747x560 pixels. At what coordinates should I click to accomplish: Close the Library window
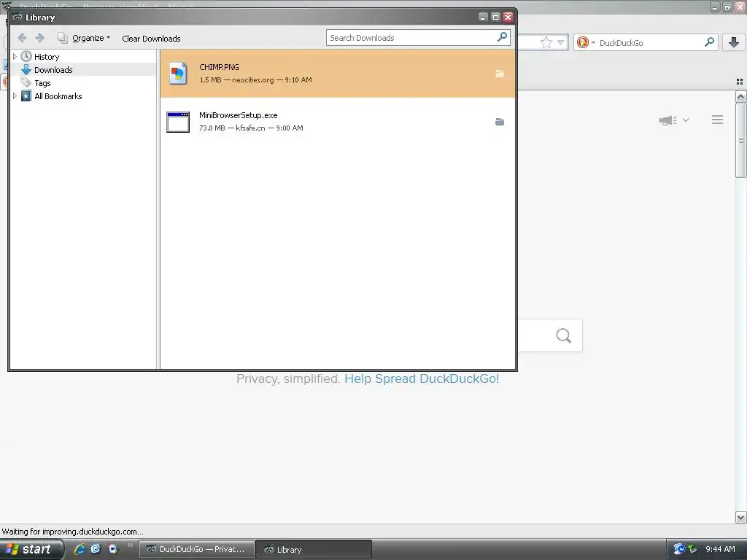click(x=508, y=17)
